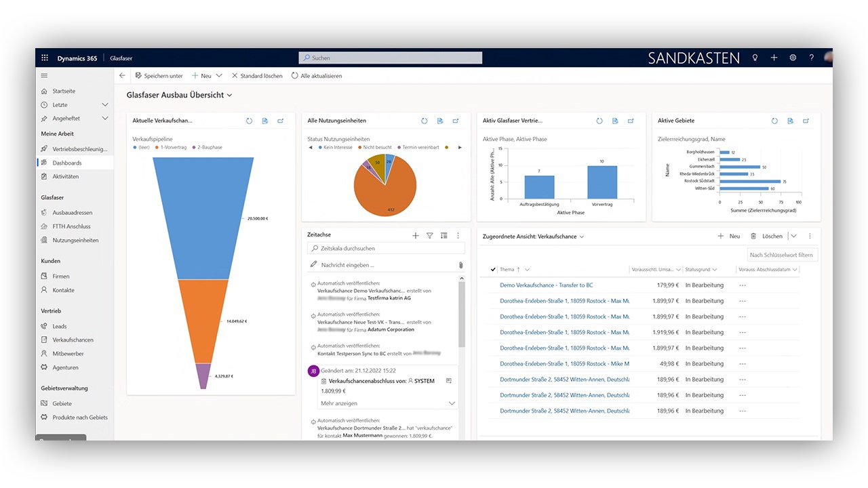
Task: Open the help question mark icon
Action: point(812,58)
